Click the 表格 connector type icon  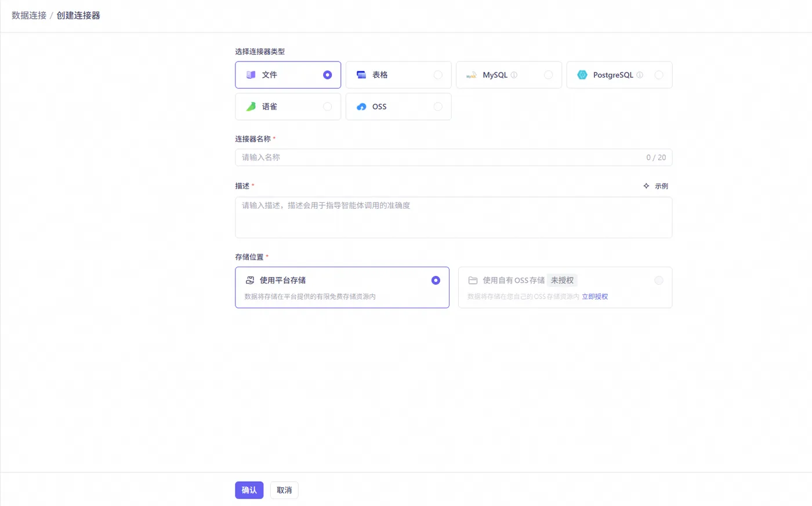[x=361, y=75]
